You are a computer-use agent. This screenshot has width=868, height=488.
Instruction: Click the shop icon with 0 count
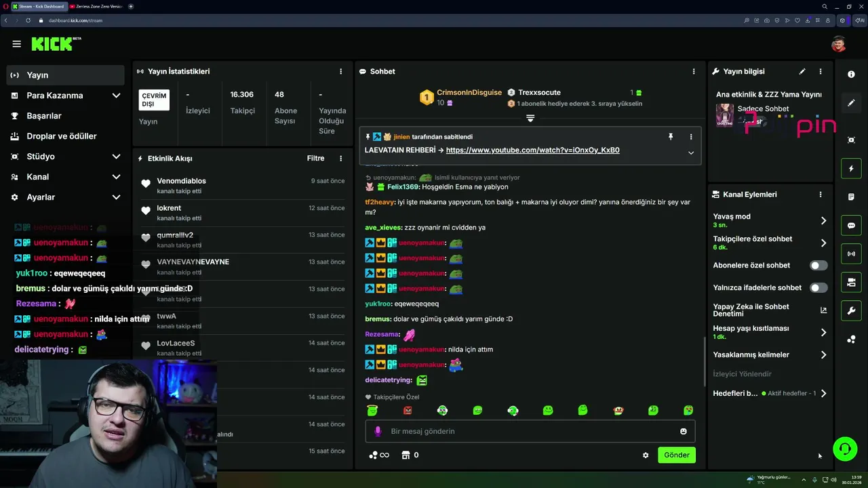[410, 455]
